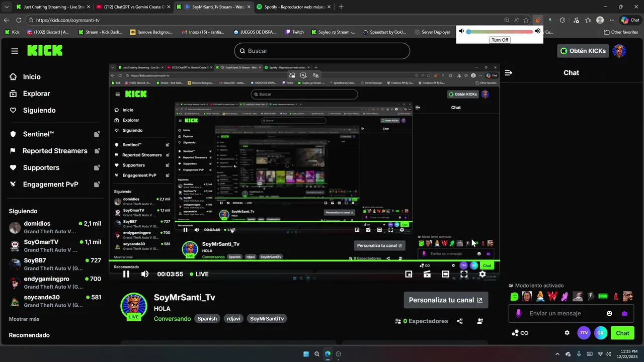
Task: Open the Kick hamburger menu
Action: point(15,51)
